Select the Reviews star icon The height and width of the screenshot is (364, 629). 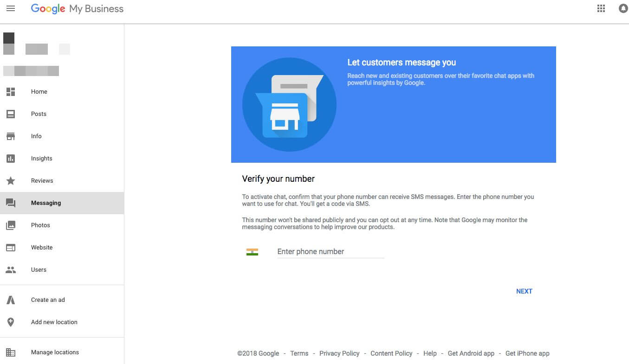pos(11,180)
